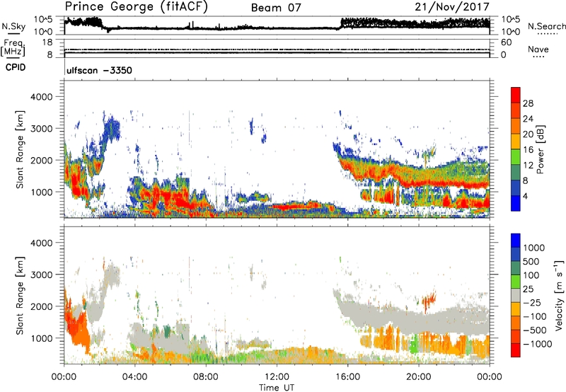Viewport: 566px width, 392px height.
Task: Click the blue bottom of the power colorbar
Action: [x=516, y=203]
